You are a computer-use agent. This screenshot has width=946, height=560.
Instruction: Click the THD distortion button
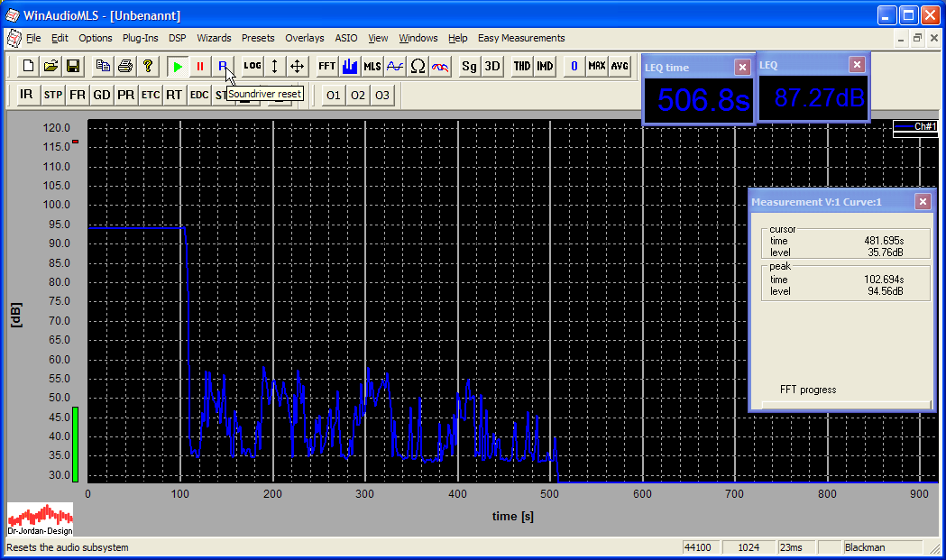tap(521, 67)
